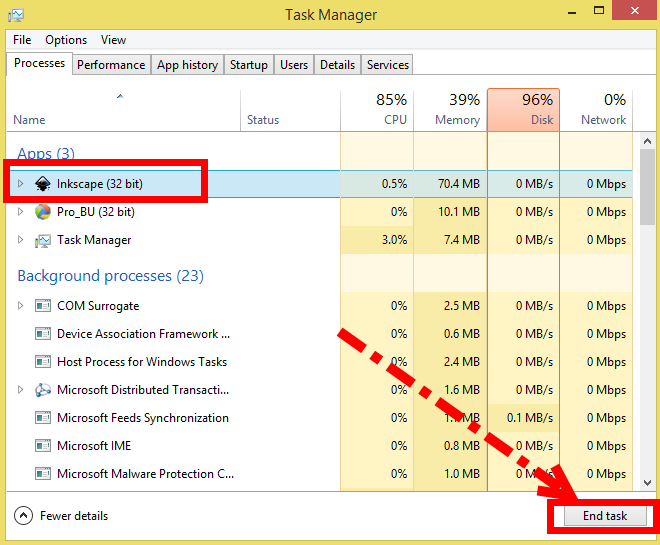Sort by the Name column header
660x545 pixels.
(123, 110)
